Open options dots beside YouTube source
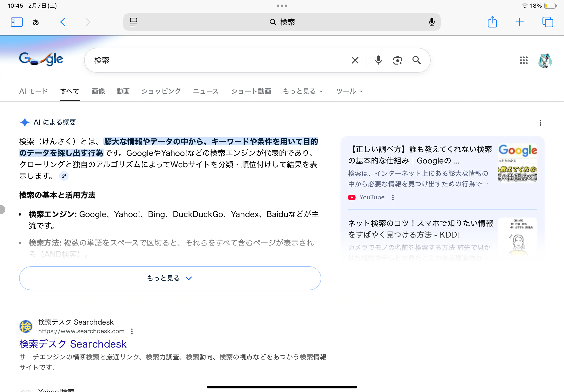Image resolution: width=564 pixels, height=392 pixels. 393,197
